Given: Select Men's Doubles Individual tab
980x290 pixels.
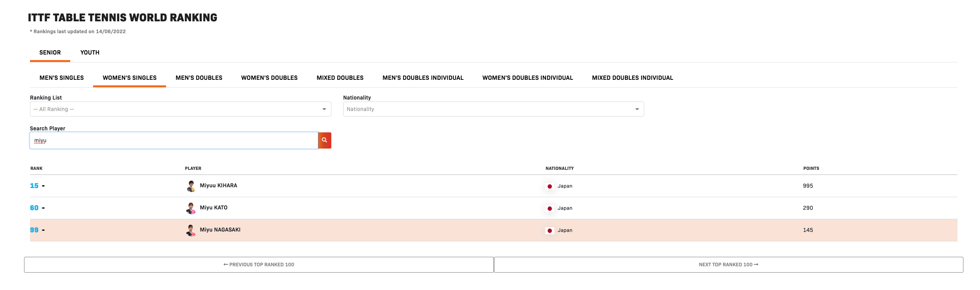Looking at the screenshot, I should [423, 78].
